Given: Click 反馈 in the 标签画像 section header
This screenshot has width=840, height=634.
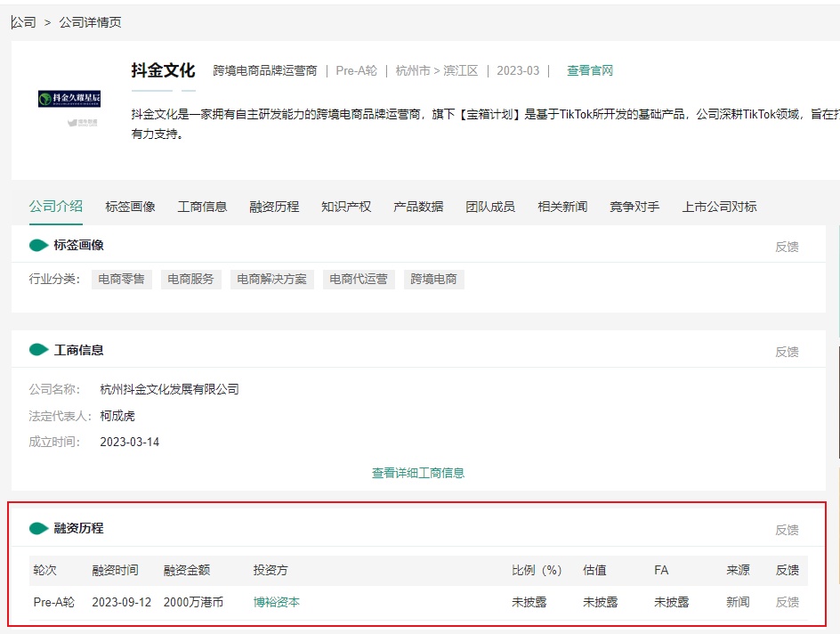Looking at the screenshot, I should pyautogui.click(x=787, y=247).
